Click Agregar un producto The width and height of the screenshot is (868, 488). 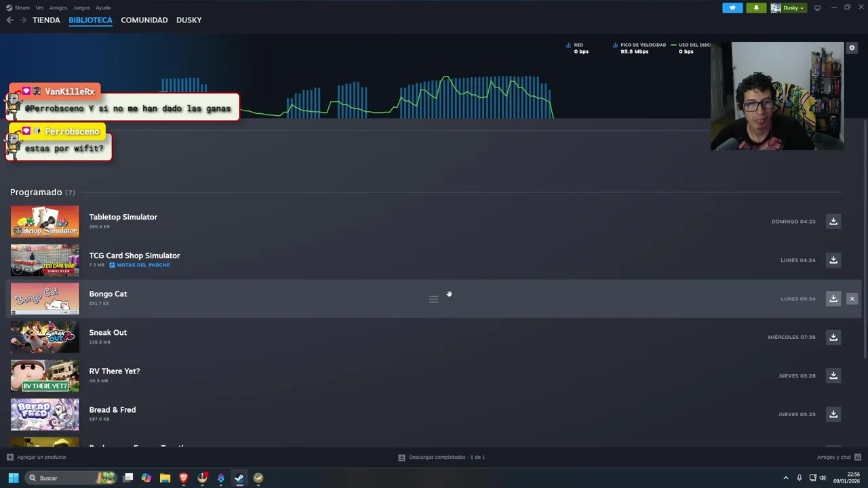(37, 457)
